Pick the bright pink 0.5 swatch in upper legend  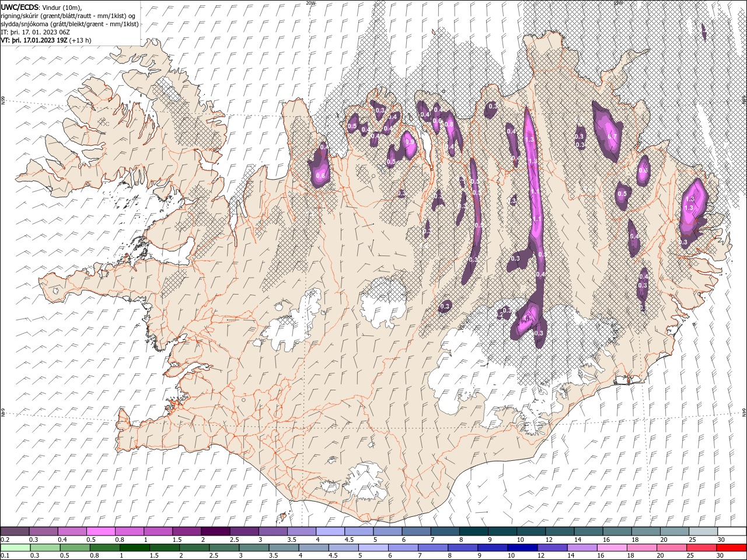(101, 531)
